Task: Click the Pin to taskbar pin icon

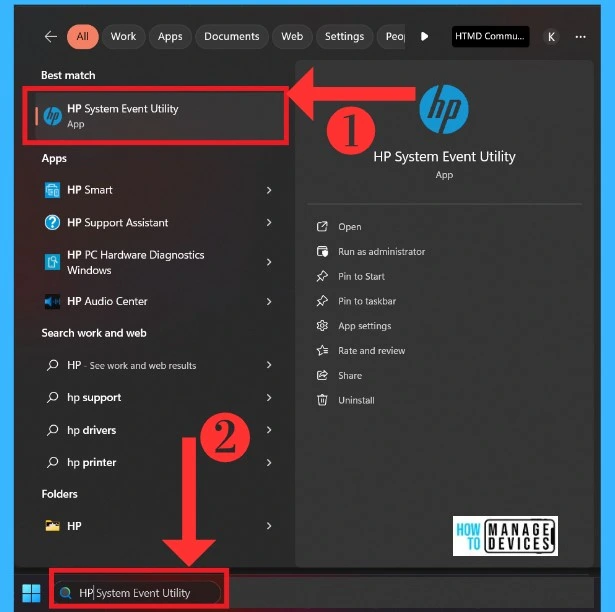Action: click(x=322, y=301)
